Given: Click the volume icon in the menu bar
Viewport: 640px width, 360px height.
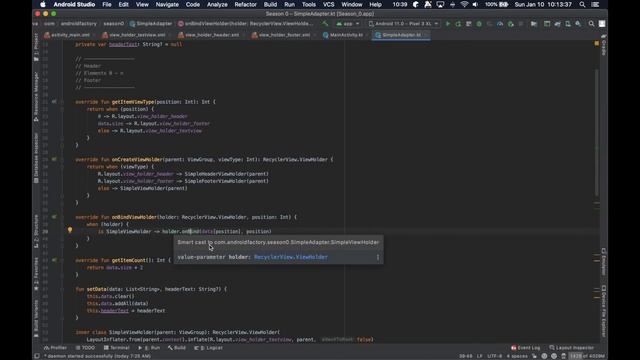Looking at the screenshot, I should [x=475, y=4].
